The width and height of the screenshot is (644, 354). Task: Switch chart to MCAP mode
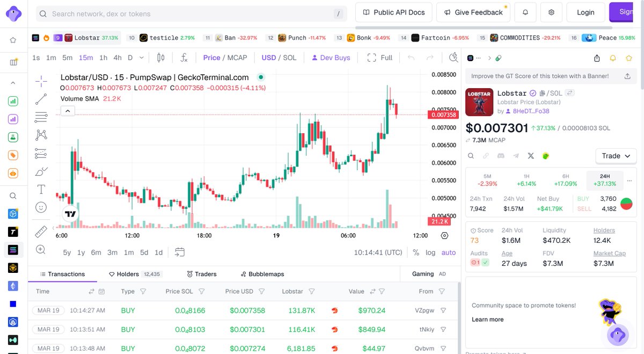tap(237, 57)
